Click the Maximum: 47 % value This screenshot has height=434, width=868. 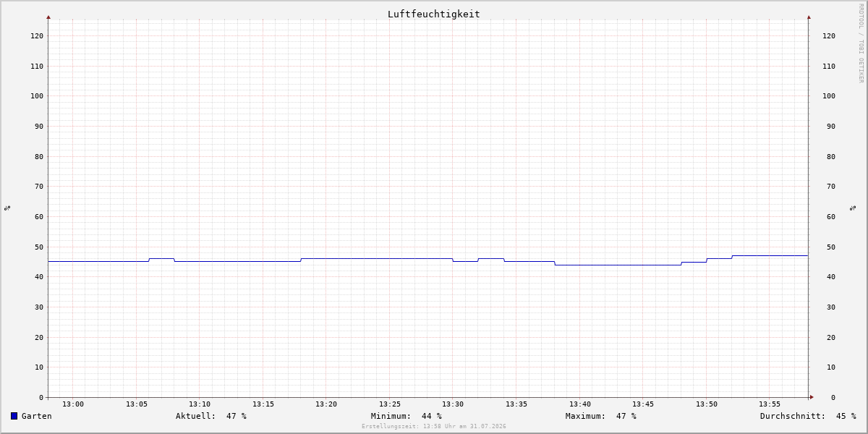601,416
